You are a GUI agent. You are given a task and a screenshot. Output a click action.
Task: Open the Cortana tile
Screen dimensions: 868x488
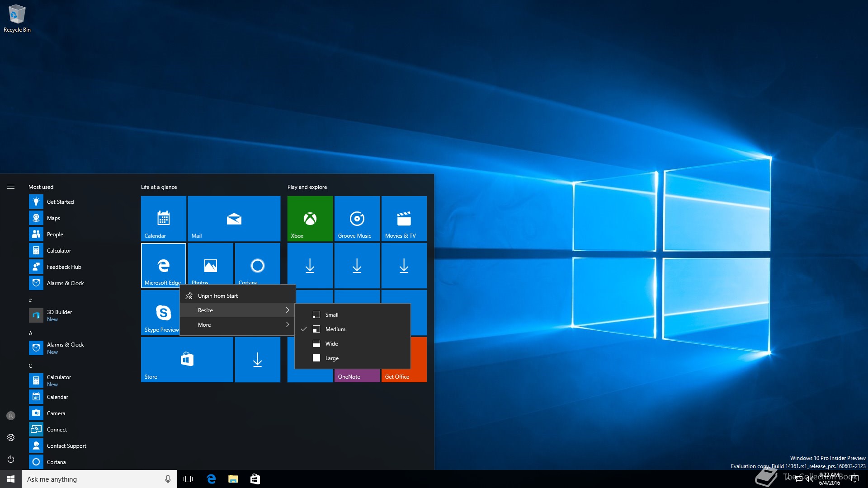click(257, 264)
